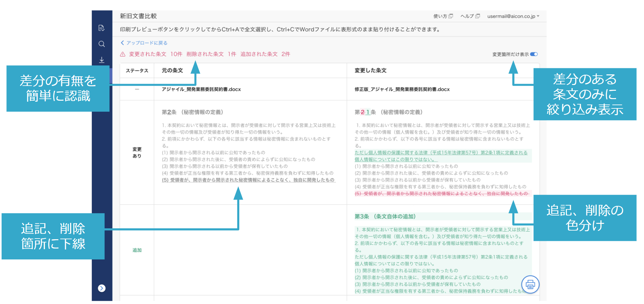
Task: Click 変更した条文 column header
Action: 370,71
